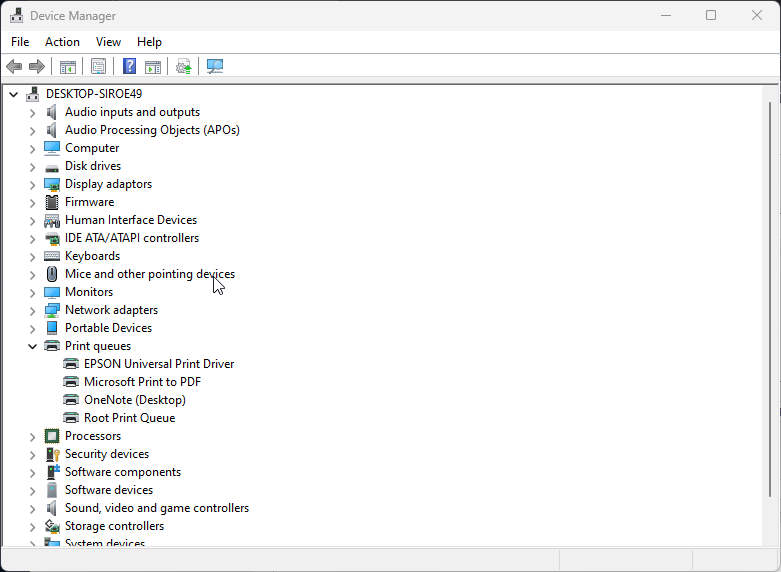Expand Sound, video and game controllers
Image resolution: width=781 pixels, height=572 pixels.
click(32, 508)
